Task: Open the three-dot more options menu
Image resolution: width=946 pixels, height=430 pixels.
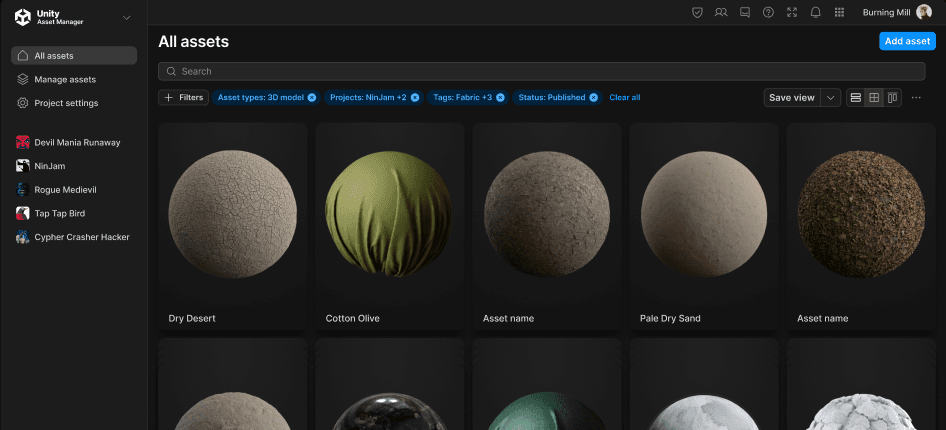Action: 916,97
